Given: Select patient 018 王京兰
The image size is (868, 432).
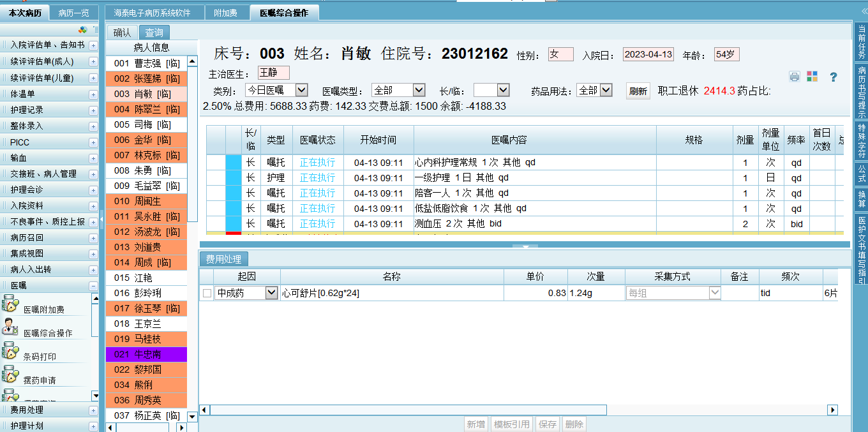Looking at the screenshot, I should click(x=146, y=324).
